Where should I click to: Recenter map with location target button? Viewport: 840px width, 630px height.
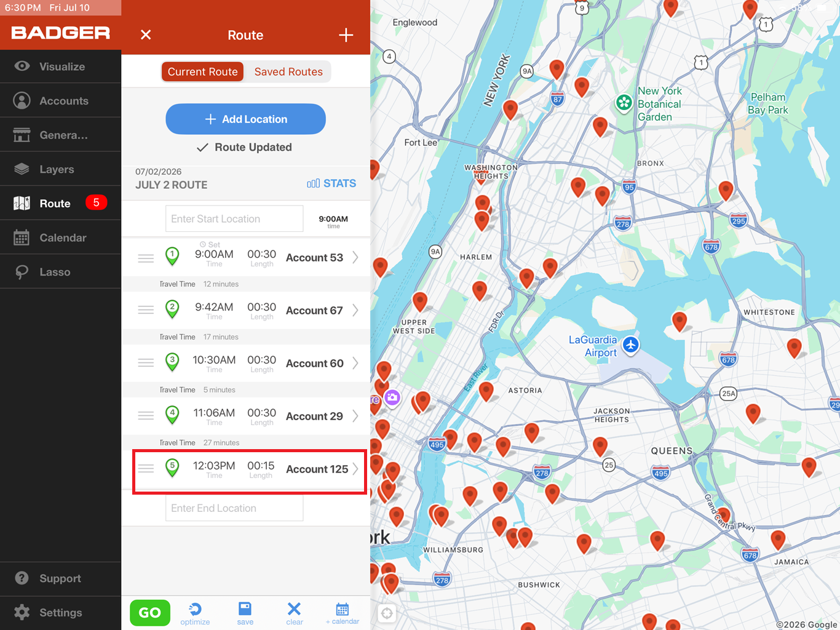[387, 613]
